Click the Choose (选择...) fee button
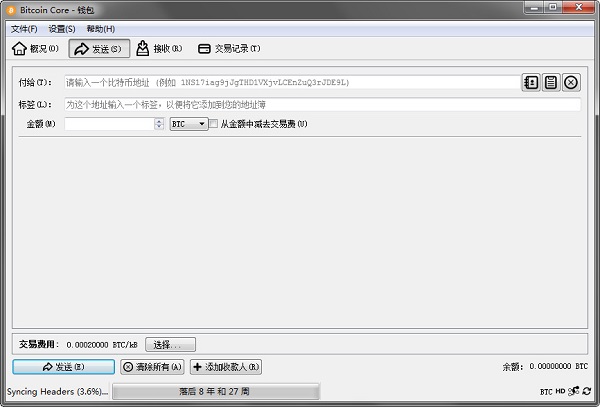 click(170, 345)
